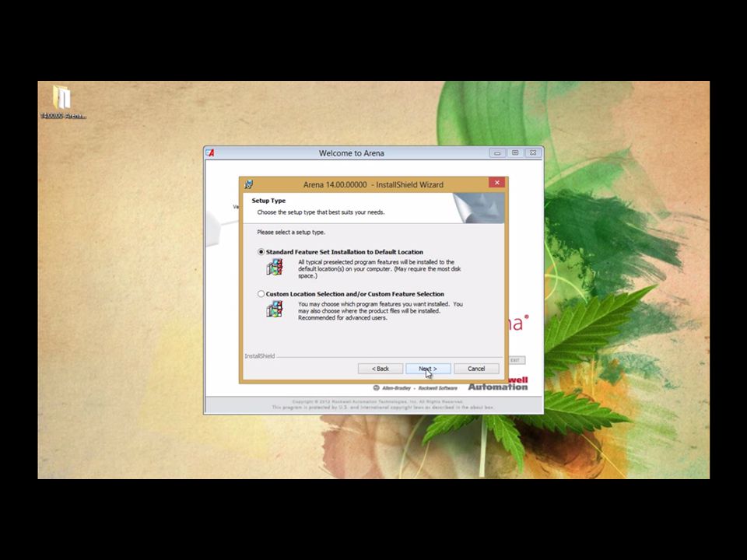Click the Rockwell Automation logo in Welcome window

[x=498, y=383]
